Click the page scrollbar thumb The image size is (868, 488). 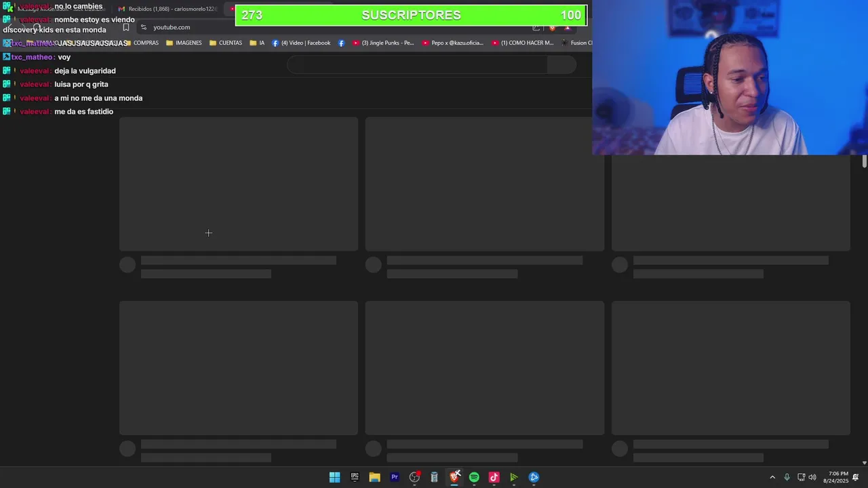(x=864, y=161)
